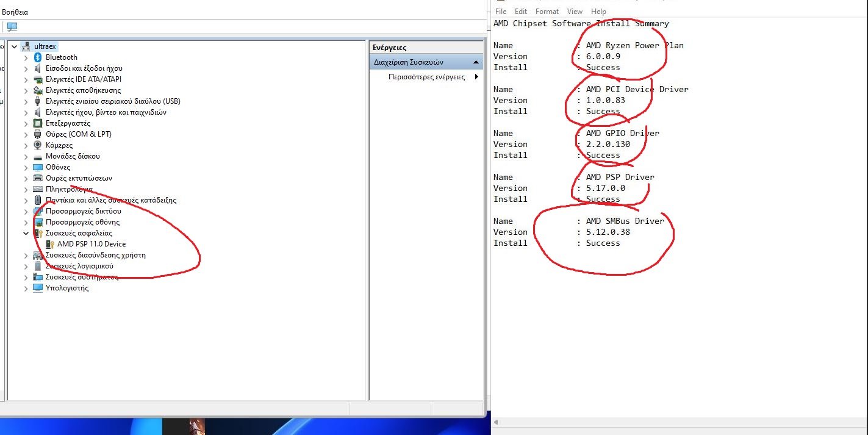Viewport: 868px width, 435px height.
Task: Open the Βοήθεια menu in Device Manager
Action: 15,12
